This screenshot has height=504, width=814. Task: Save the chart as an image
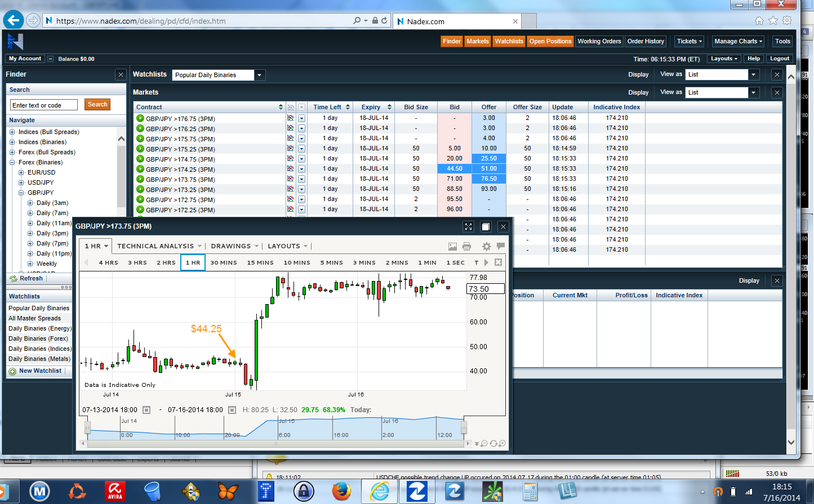452,246
